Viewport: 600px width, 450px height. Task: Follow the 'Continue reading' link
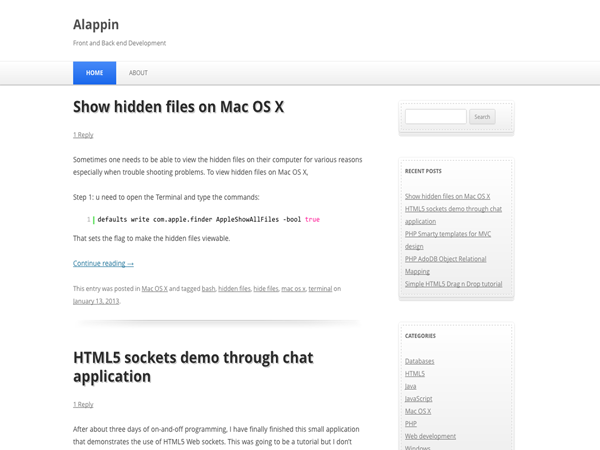(103, 264)
